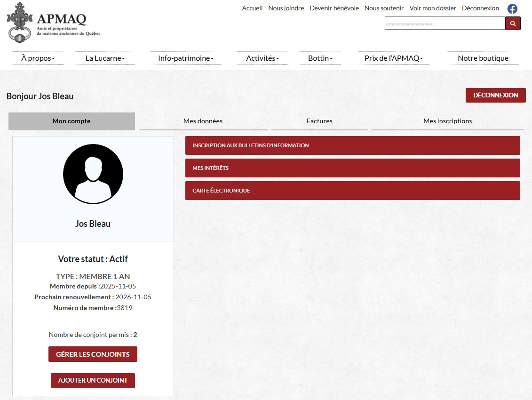The width and height of the screenshot is (532, 400).
Task: Click the Gérer les conjoints button
Action: (x=93, y=354)
